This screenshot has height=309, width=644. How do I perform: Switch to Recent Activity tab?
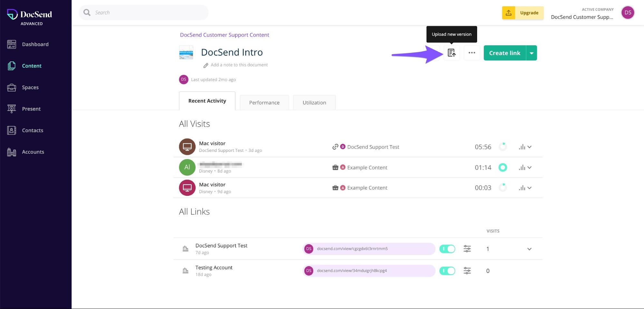click(207, 101)
